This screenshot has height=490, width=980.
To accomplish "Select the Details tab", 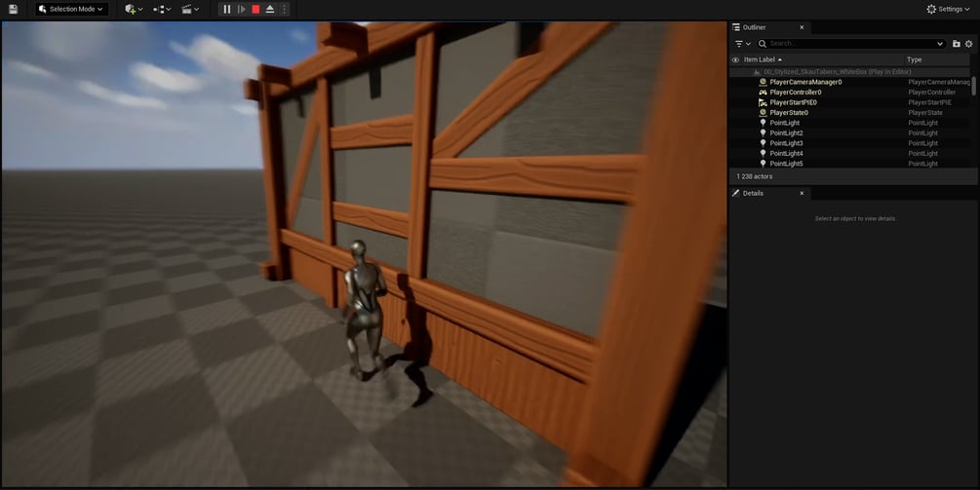I will pos(753,194).
